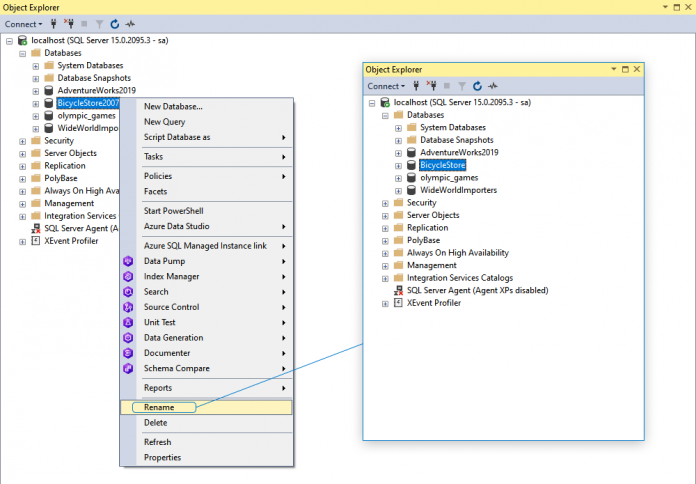This screenshot has height=484, width=696.
Task: Collapse localhost server node in right window
Action: tap(372, 103)
